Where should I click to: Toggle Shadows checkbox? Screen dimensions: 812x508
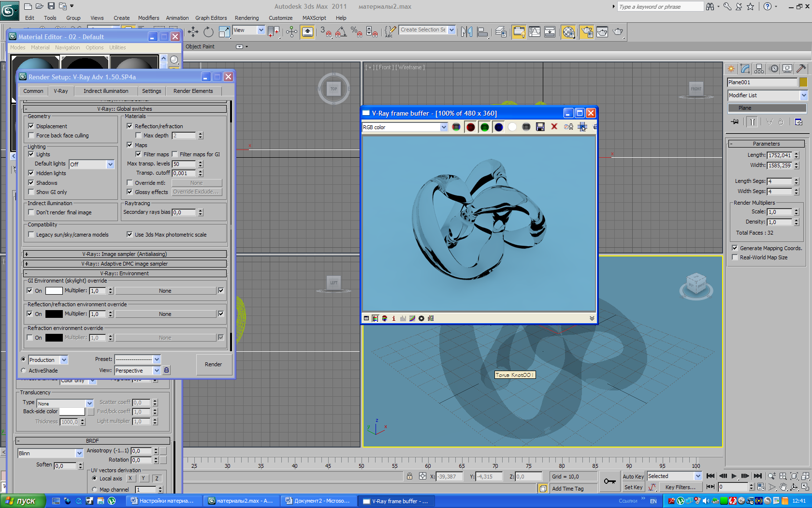click(x=31, y=183)
